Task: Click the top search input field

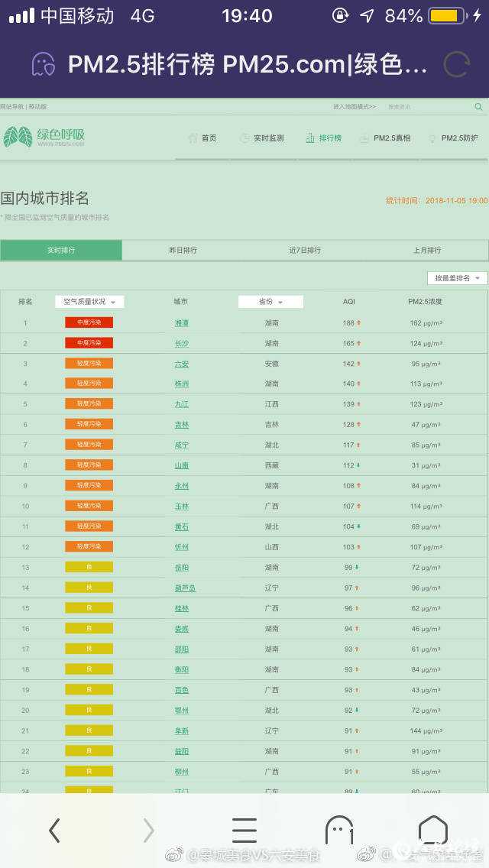Action: tap(428, 107)
